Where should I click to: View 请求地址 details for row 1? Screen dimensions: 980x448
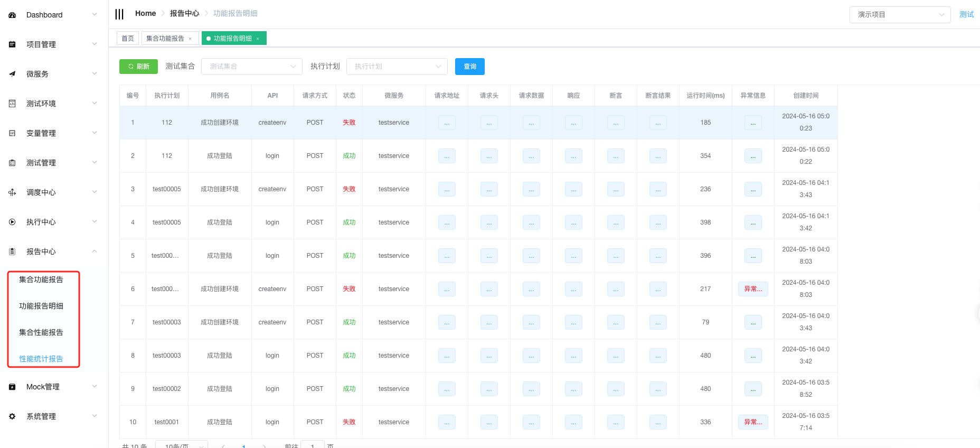coord(447,123)
